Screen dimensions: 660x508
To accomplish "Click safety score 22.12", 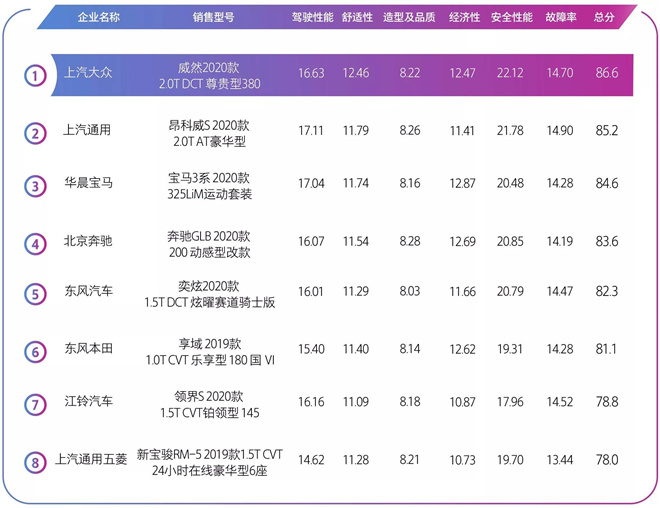I will 510,73.
